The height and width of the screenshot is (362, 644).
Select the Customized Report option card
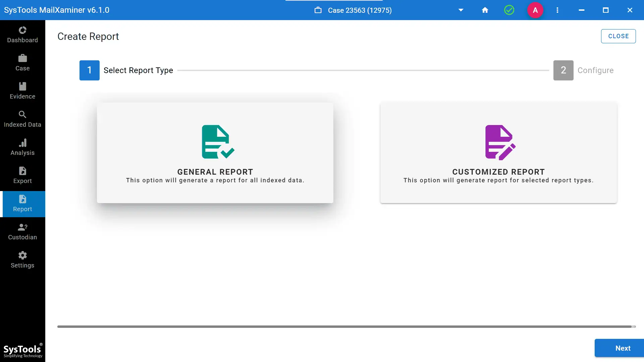(498, 153)
